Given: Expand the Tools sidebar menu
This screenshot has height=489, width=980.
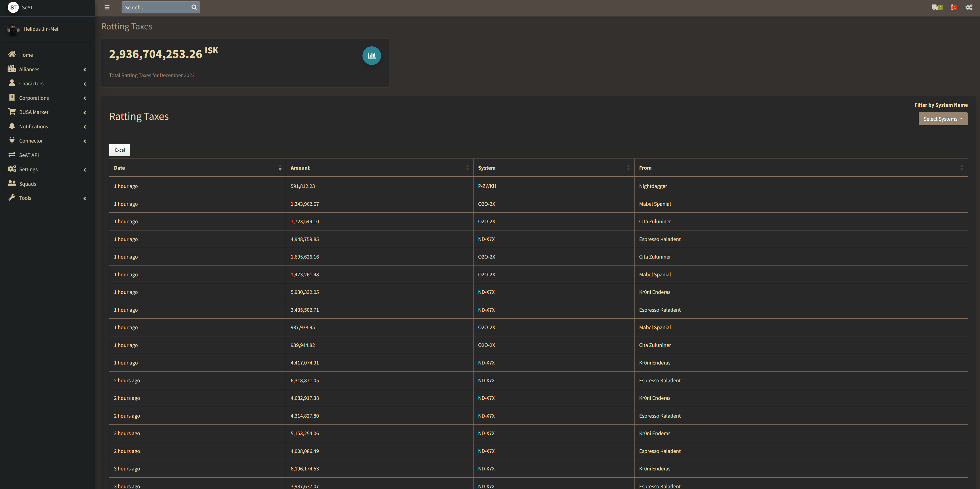Looking at the screenshot, I should click(25, 198).
